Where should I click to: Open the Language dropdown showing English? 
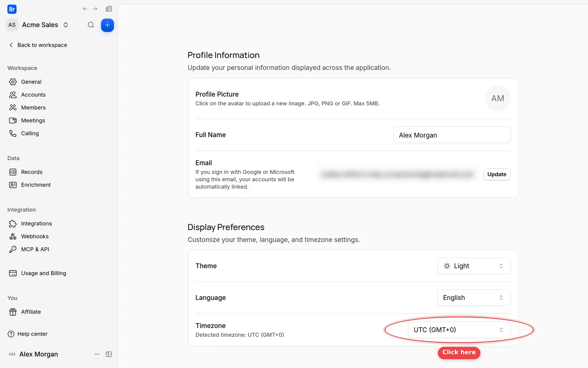[474, 298]
